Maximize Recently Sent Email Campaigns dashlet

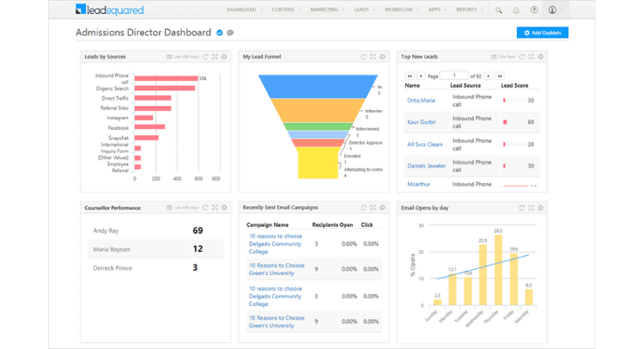[x=373, y=207]
